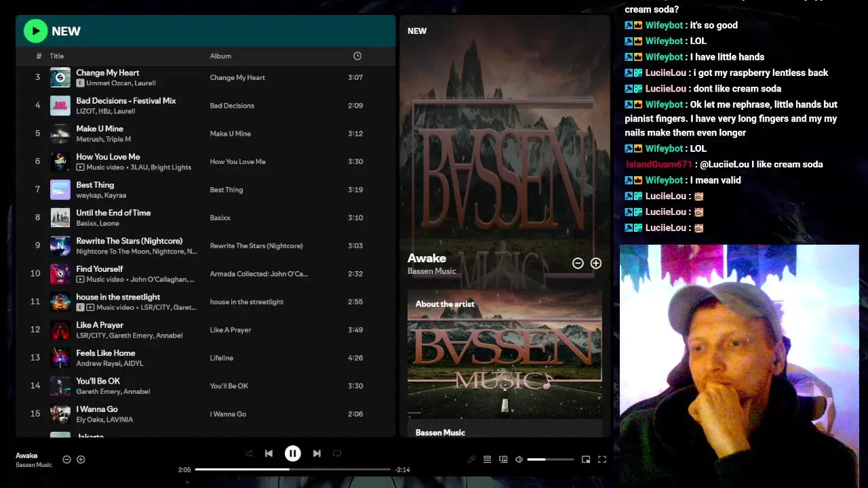
Task: Open artist link waykap, Kayraa
Action: (101, 195)
